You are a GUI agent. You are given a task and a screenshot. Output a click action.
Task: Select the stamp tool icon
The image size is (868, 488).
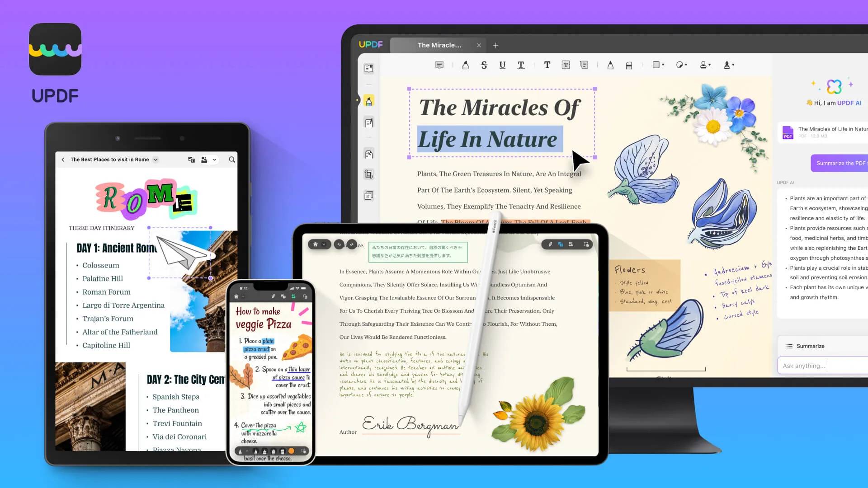tap(705, 65)
